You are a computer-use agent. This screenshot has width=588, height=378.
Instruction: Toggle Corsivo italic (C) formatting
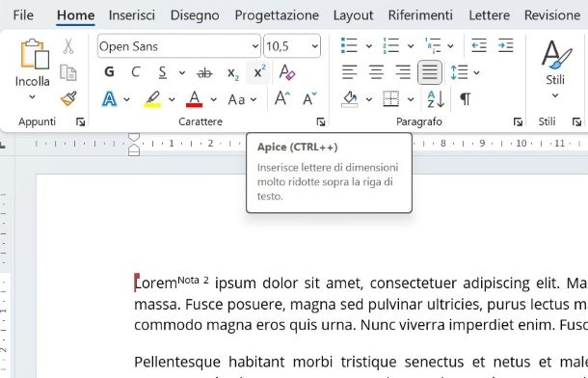point(135,72)
